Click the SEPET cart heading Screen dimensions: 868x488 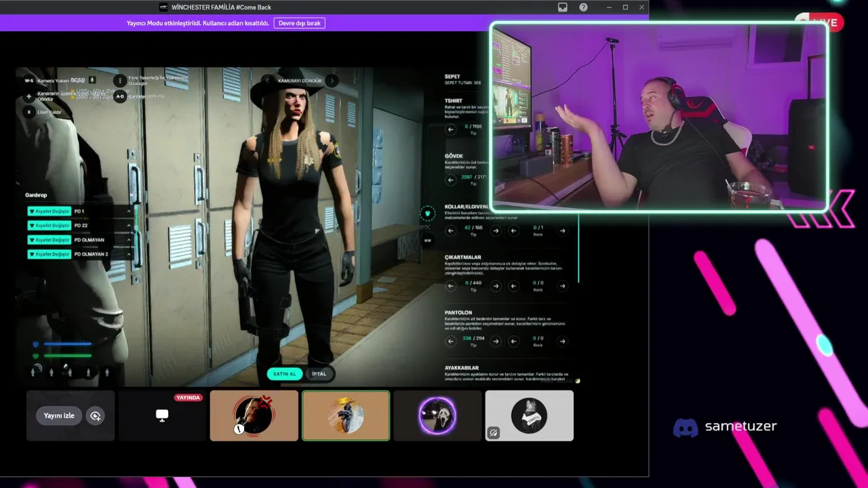452,77
